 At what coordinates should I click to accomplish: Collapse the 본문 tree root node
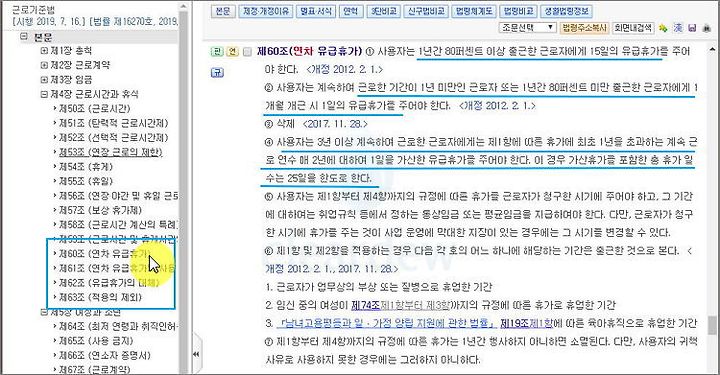coord(23,36)
